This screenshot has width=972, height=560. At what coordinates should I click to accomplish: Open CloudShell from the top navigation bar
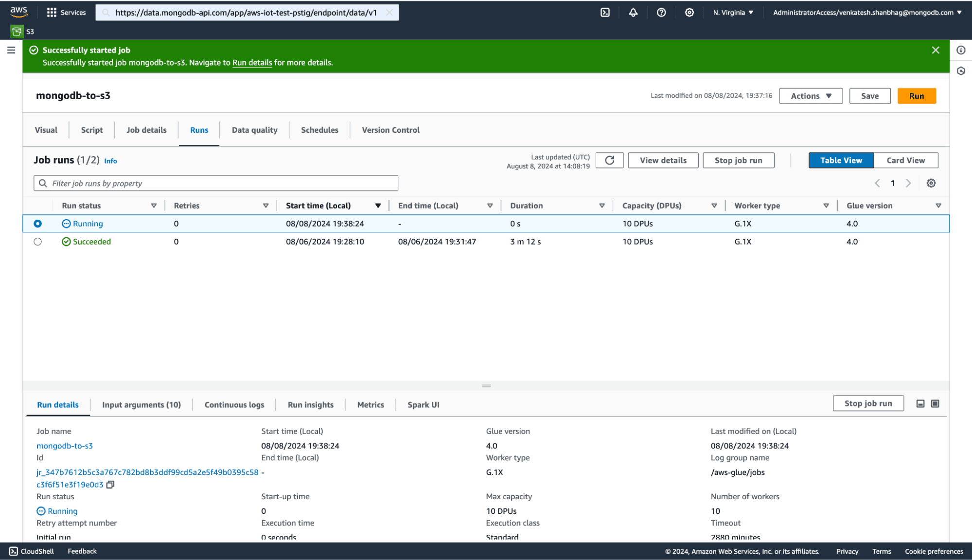point(605,13)
